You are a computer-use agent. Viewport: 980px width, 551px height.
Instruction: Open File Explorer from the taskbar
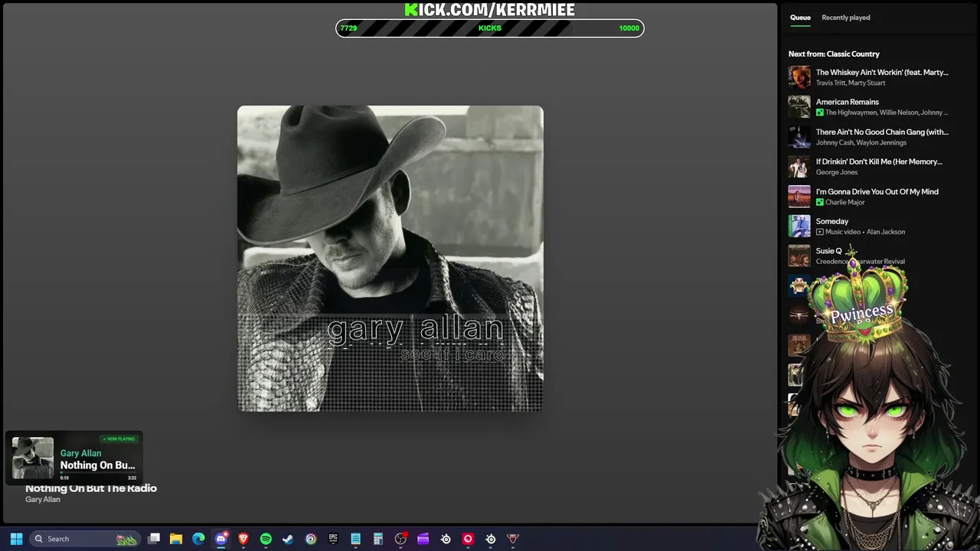click(176, 539)
